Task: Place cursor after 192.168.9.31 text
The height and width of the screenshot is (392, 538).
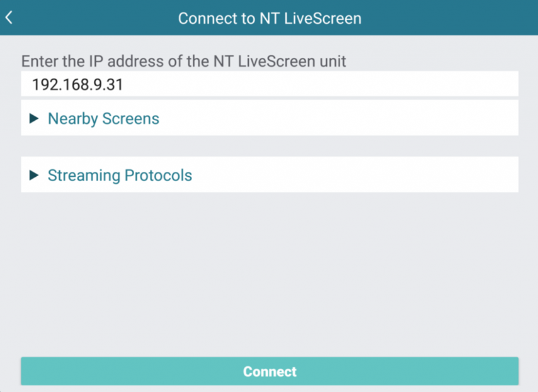Action: [123, 85]
